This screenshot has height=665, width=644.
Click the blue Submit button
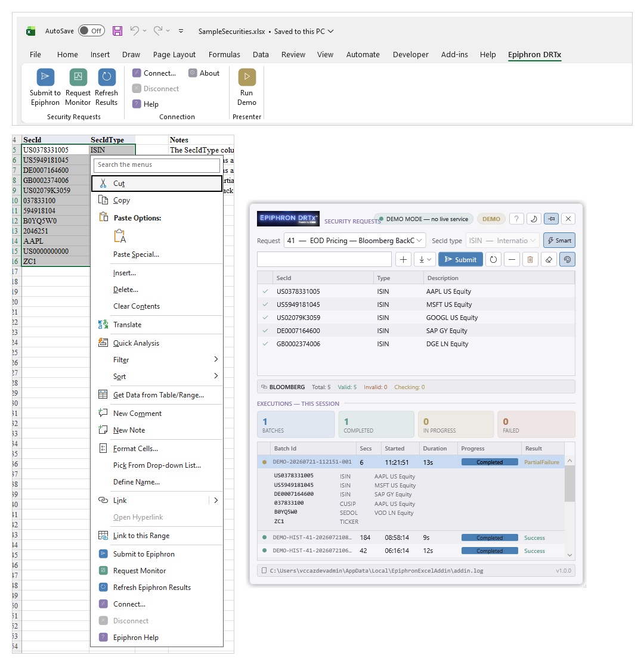pyautogui.click(x=460, y=260)
